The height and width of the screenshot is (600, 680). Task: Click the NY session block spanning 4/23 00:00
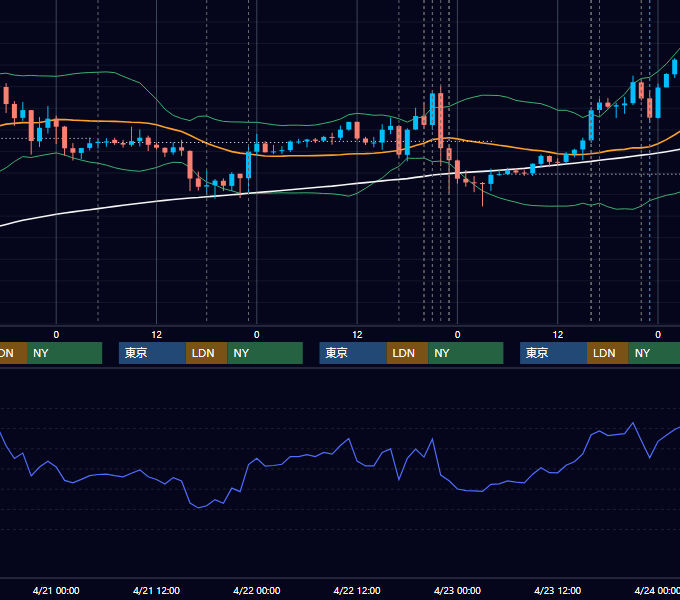[x=466, y=353]
